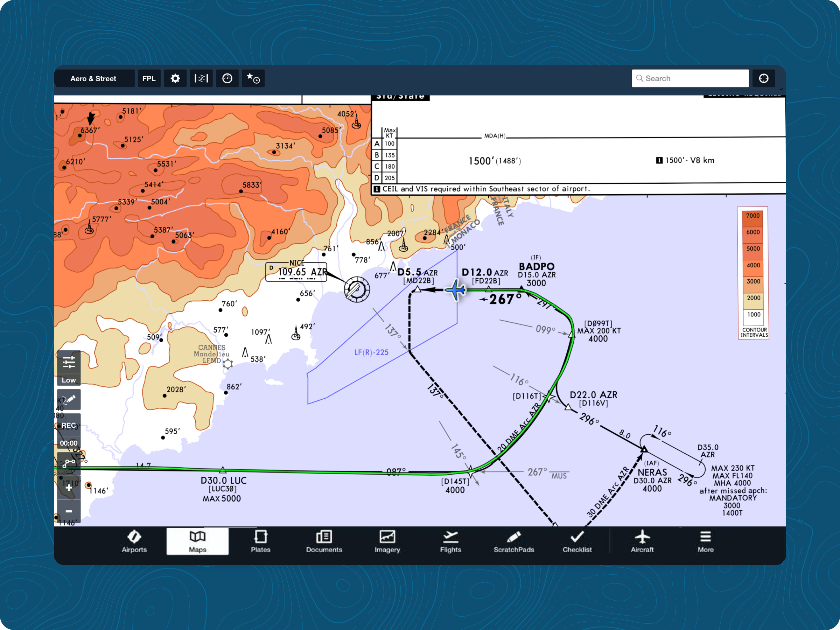Tap the blue ownship airplane on the map

coord(455,290)
